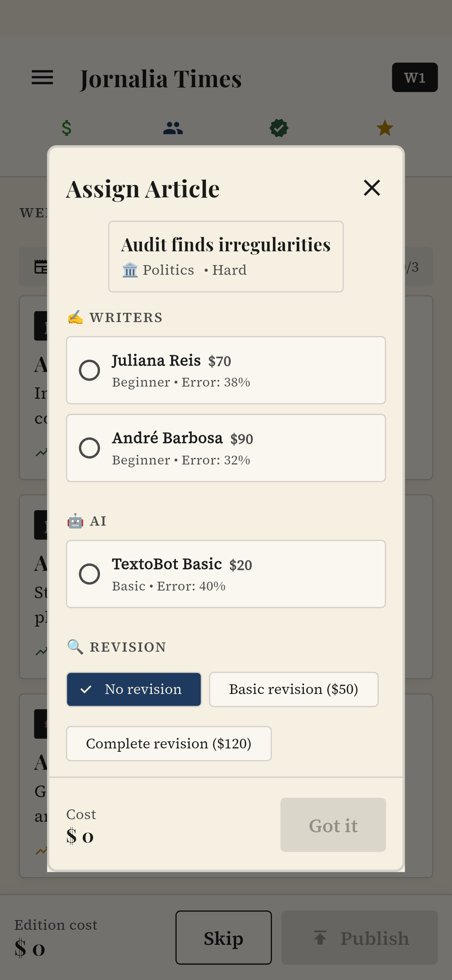Choose Complete revision ($120)
452x980 pixels.
click(x=169, y=744)
